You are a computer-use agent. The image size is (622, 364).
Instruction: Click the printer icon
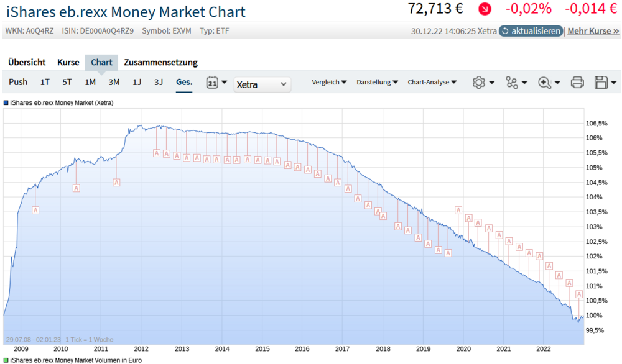(577, 83)
